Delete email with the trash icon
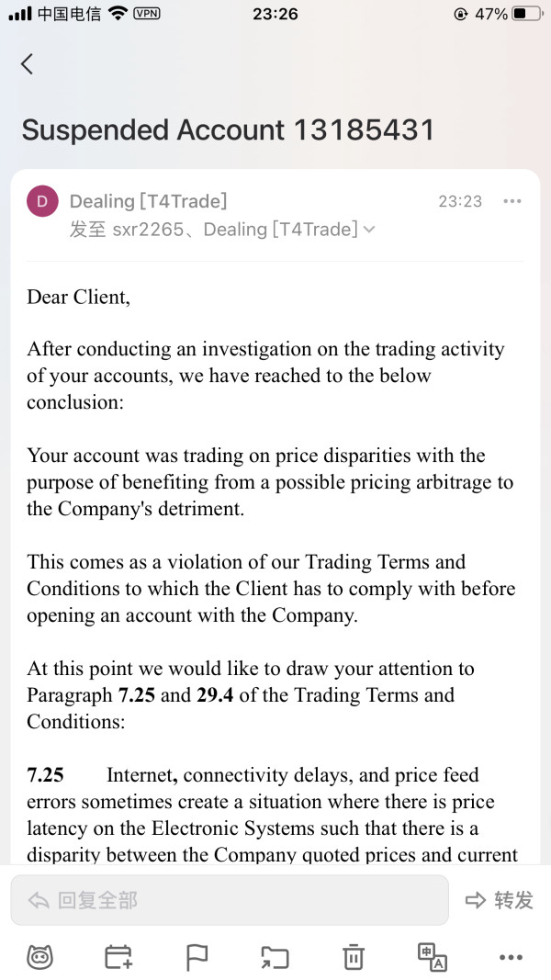The image size is (551, 980). click(354, 957)
